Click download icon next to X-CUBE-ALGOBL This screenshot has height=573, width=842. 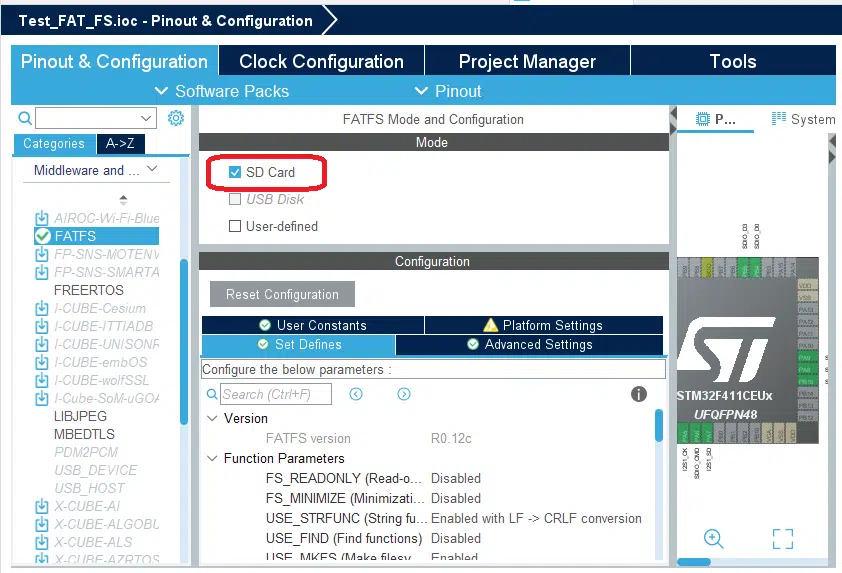(x=41, y=524)
